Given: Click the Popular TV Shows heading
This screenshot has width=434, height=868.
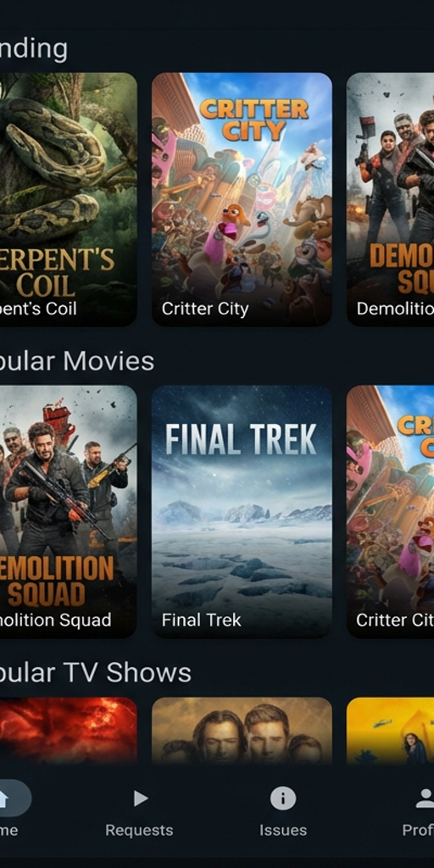Looking at the screenshot, I should tap(95, 673).
